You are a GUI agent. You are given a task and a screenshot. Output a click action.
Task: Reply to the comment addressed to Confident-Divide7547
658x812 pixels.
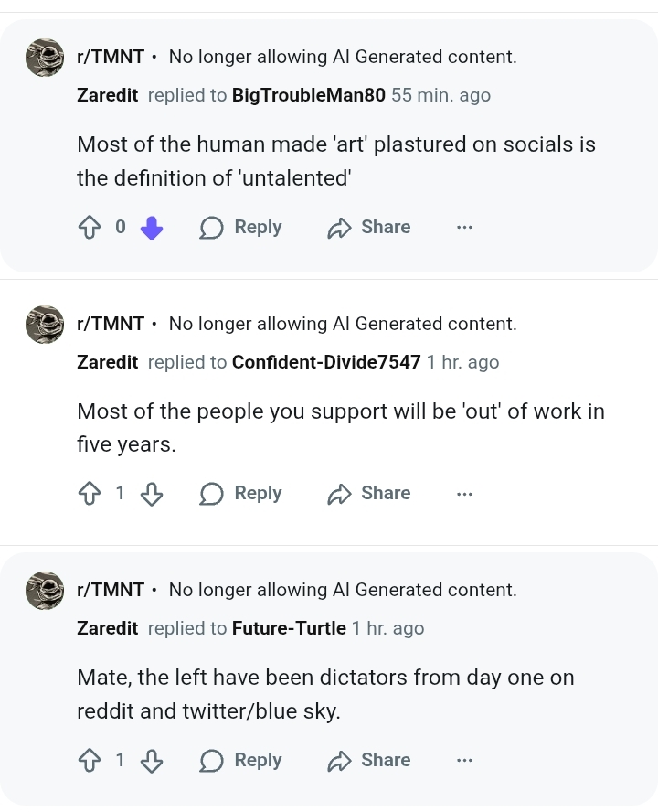[x=240, y=493]
